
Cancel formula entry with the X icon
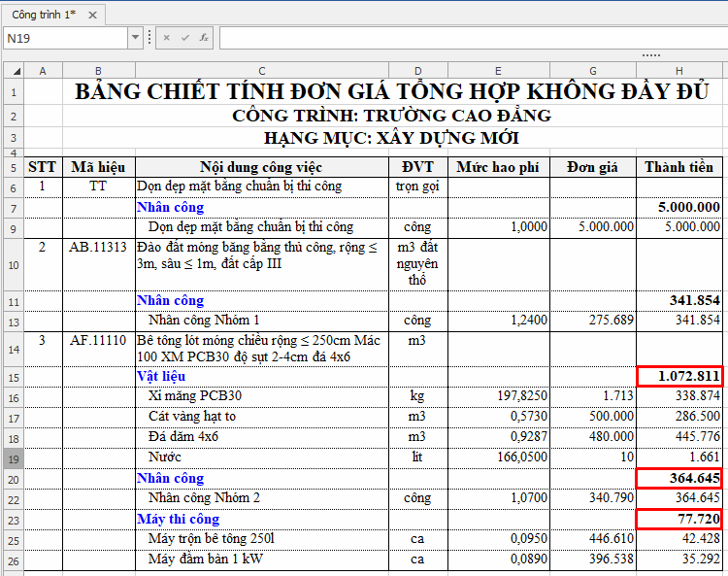tap(166, 38)
